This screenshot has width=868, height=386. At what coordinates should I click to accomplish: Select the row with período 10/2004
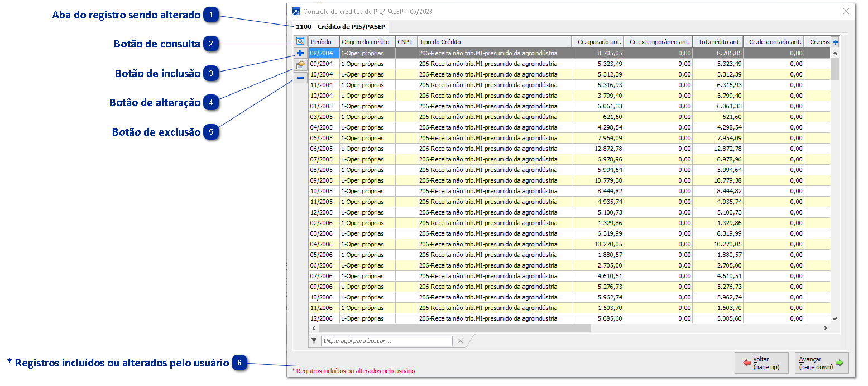[x=569, y=74]
